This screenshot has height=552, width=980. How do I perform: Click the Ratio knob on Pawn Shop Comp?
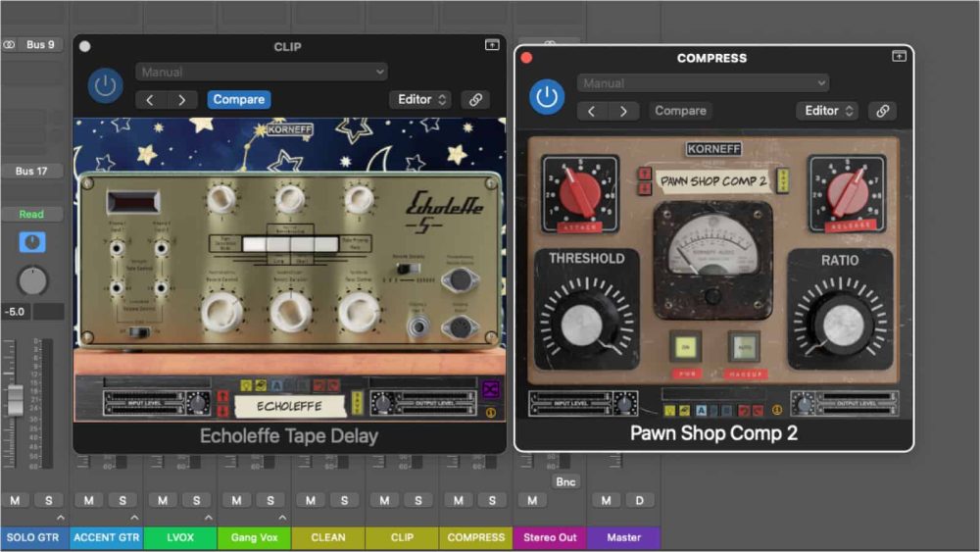pos(842,326)
